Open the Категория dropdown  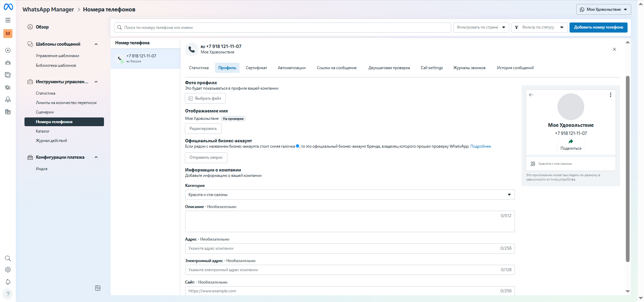click(350, 195)
